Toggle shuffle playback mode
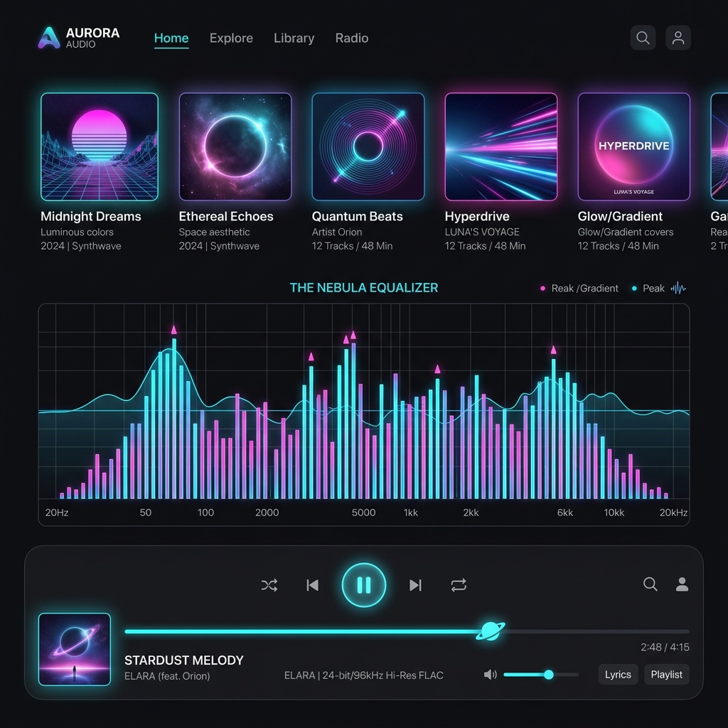Screen dimensions: 728x728 pos(269,585)
